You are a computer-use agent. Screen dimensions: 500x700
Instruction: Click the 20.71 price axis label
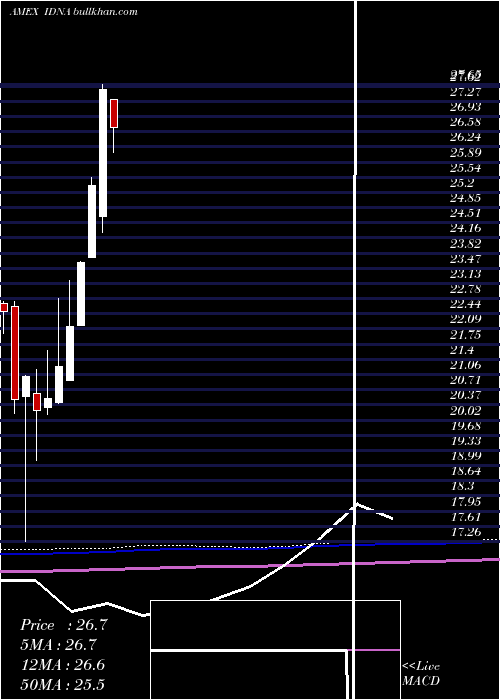(466, 380)
